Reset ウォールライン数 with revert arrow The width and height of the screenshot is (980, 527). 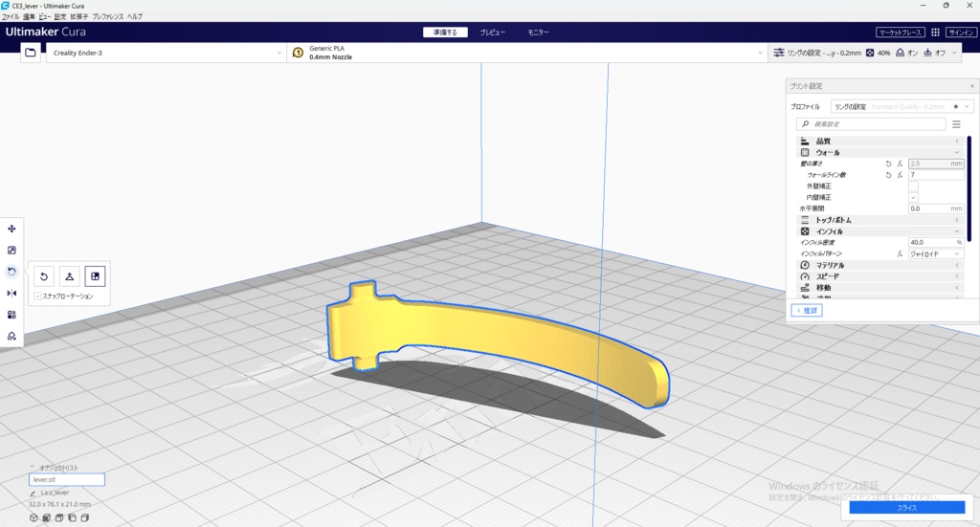point(888,175)
